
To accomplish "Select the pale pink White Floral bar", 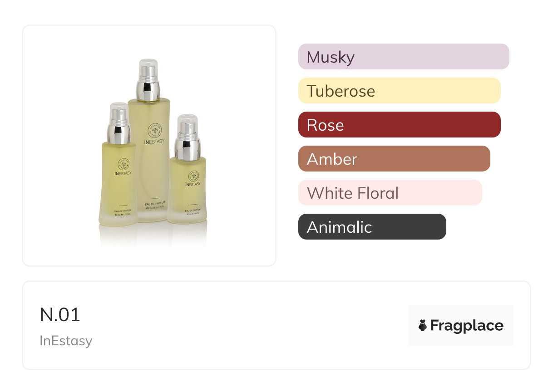I will point(390,193).
